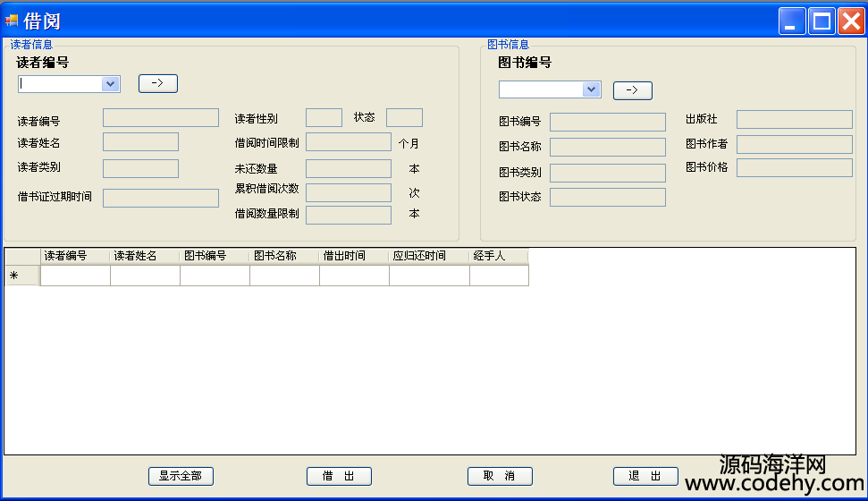This screenshot has width=868, height=501.
Task: Click the empty cell under 图书名称 column
Action: [x=284, y=276]
